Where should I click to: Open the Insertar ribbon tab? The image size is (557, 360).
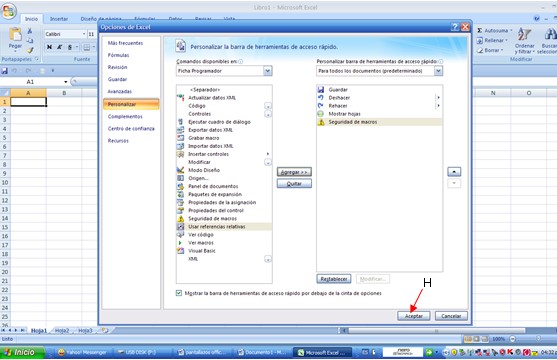tap(59, 19)
